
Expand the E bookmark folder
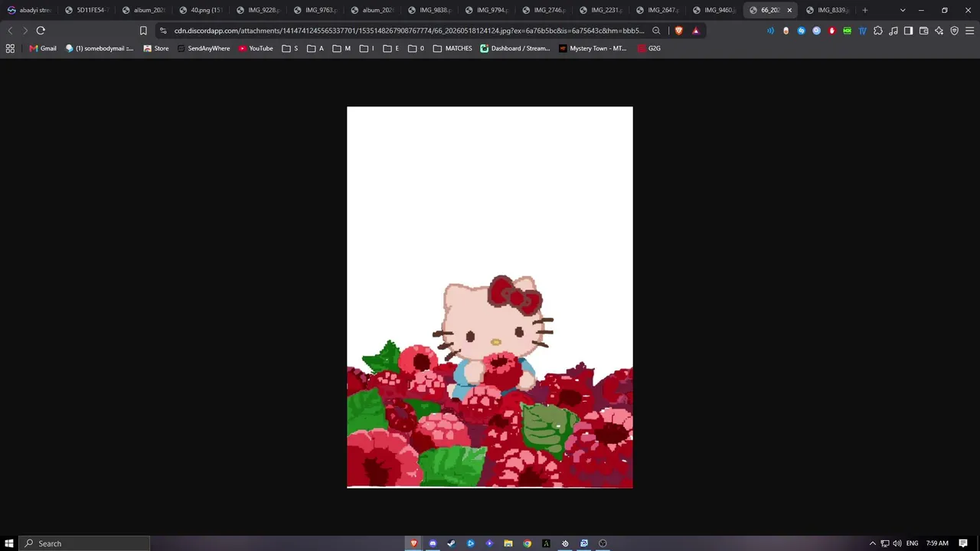point(391,48)
